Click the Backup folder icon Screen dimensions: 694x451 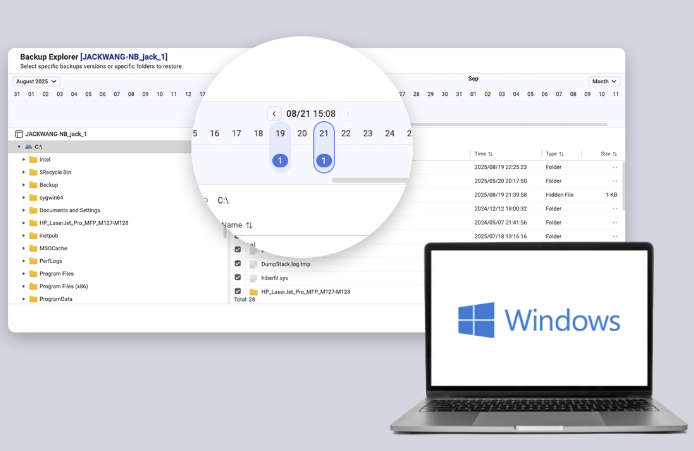[33, 185]
